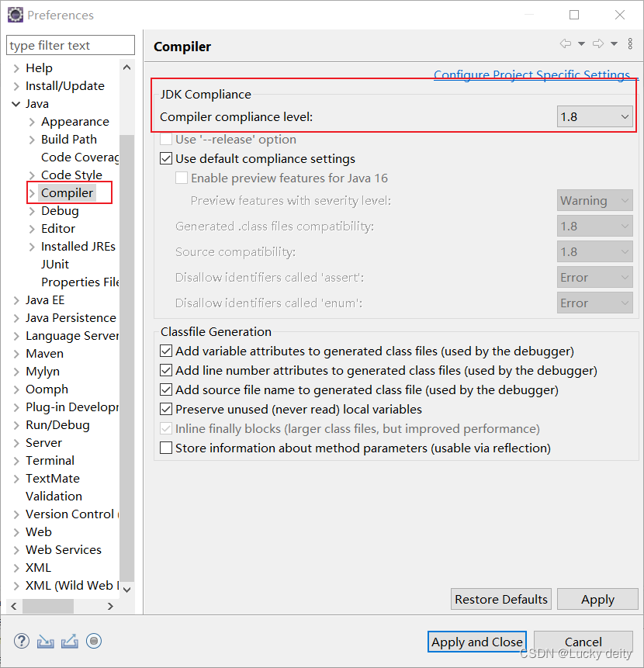644x668 pixels.
Task: Open Configure Project Specific Settings link
Action: (531, 74)
